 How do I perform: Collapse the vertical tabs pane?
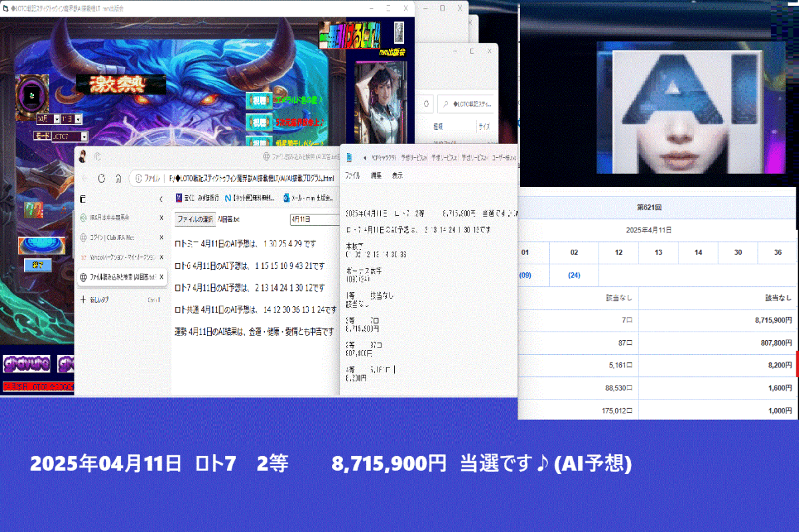pos(160,199)
